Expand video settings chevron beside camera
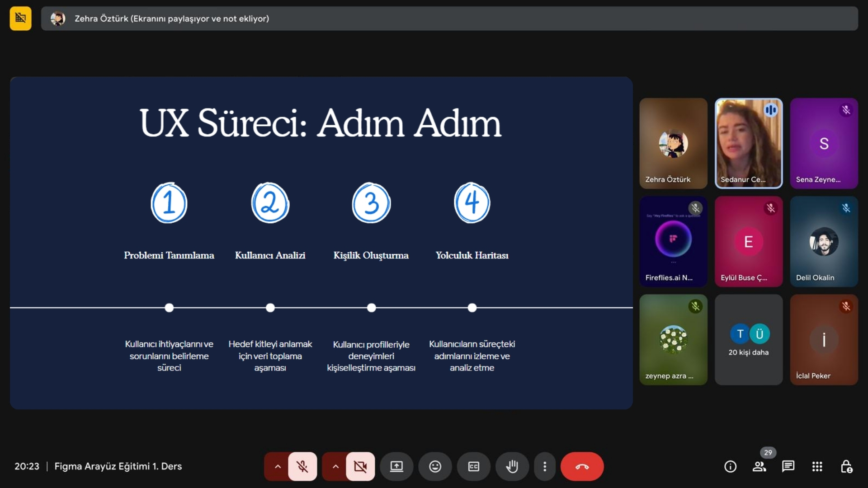 pyautogui.click(x=335, y=466)
